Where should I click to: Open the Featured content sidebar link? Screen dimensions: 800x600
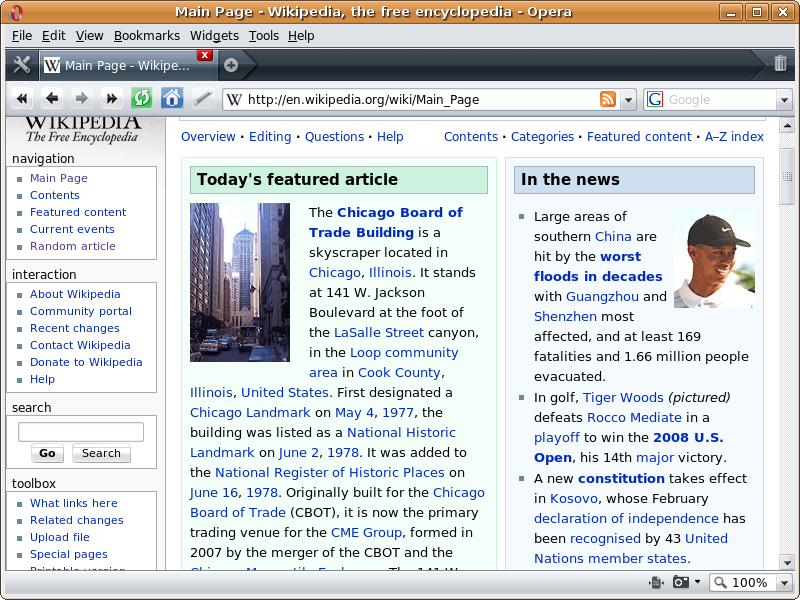coord(78,212)
